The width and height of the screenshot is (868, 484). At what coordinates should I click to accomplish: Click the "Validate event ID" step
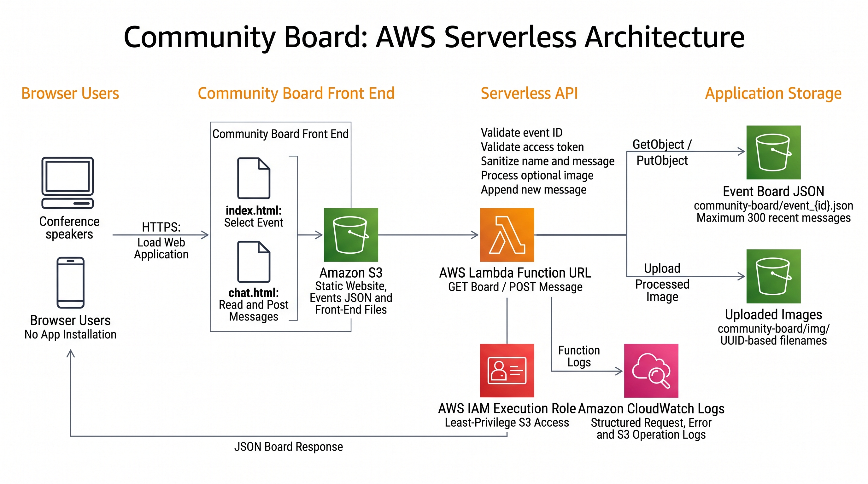point(522,133)
